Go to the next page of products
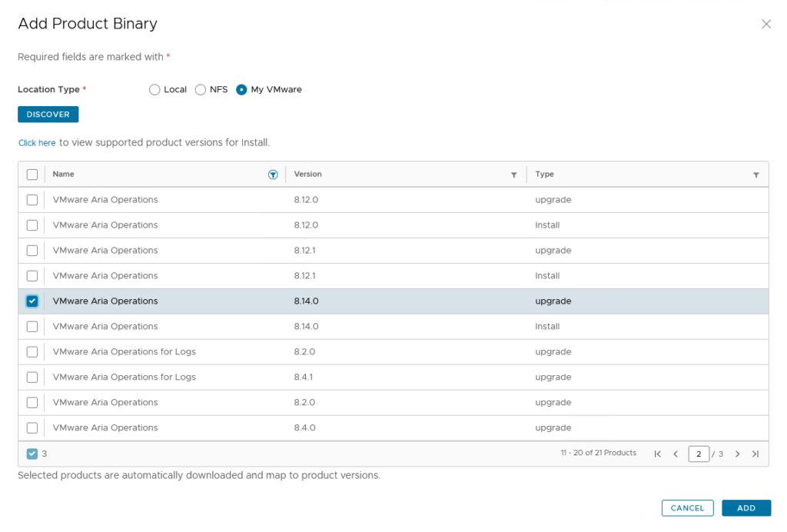787x532 pixels. 737,454
